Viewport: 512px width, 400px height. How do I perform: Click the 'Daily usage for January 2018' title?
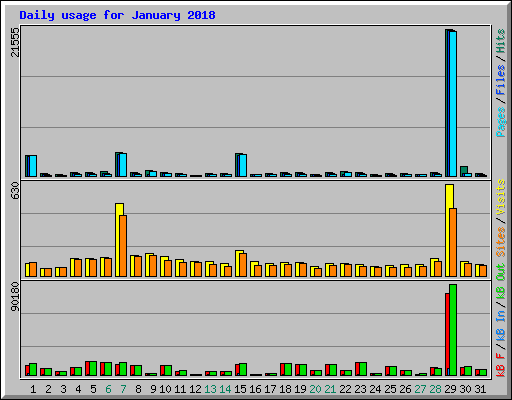point(117,15)
